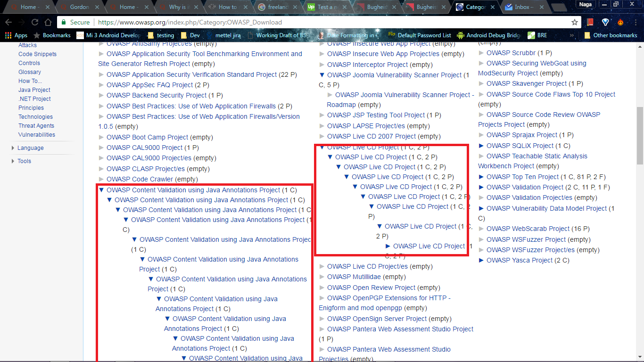644x362 pixels.
Task: Open the OWASP Open Review Project link
Action: tap(372, 288)
